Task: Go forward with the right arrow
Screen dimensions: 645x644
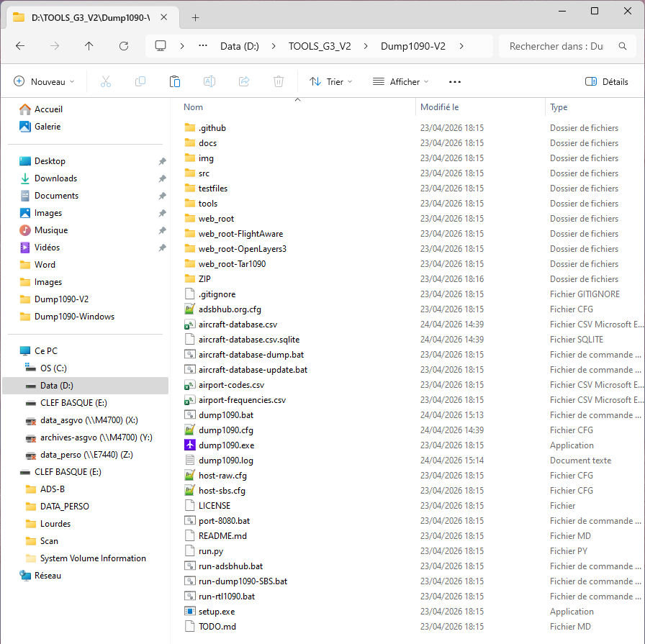Action: (x=54, y=46)
